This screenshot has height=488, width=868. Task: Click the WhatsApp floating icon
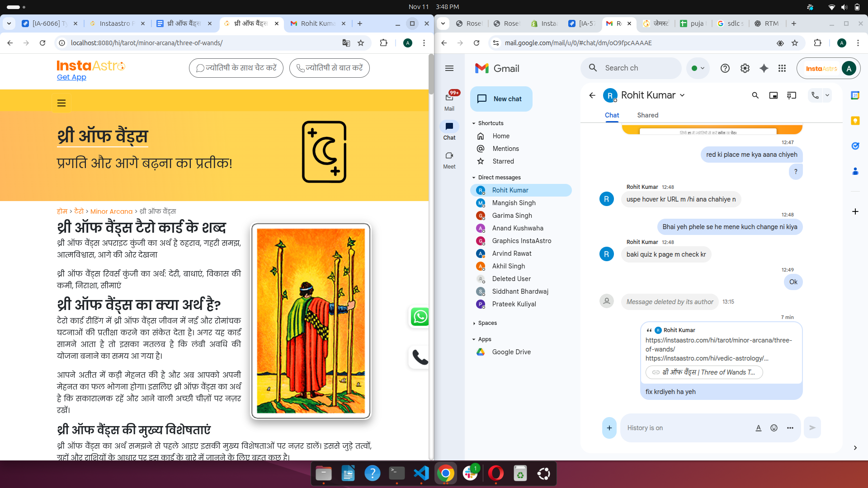pos(420,317)
